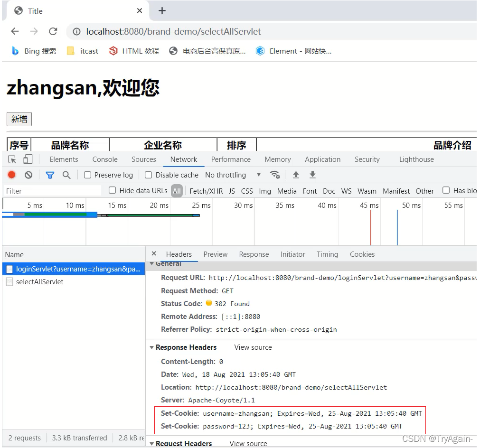The height and width of the screenshot is (448, 480).
Task: Select the inspect element tool
Action: pyautogui.click(x=11, y=159)
